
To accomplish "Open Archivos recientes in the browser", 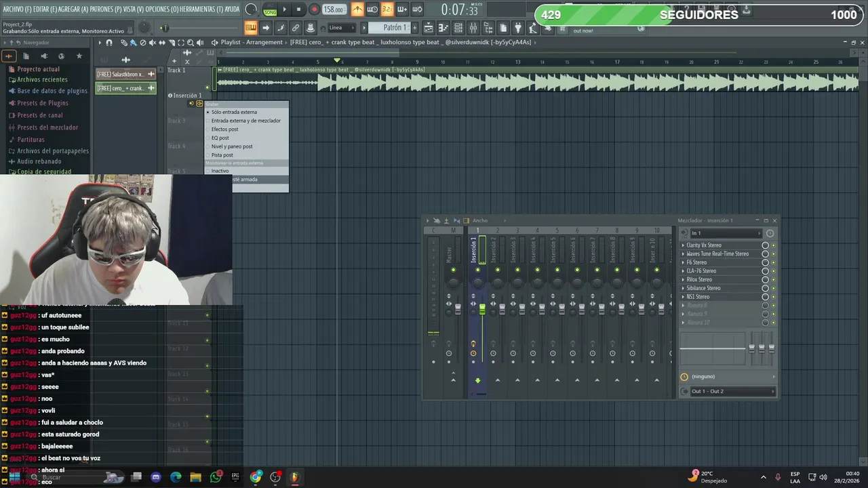I will coord(42,79).
